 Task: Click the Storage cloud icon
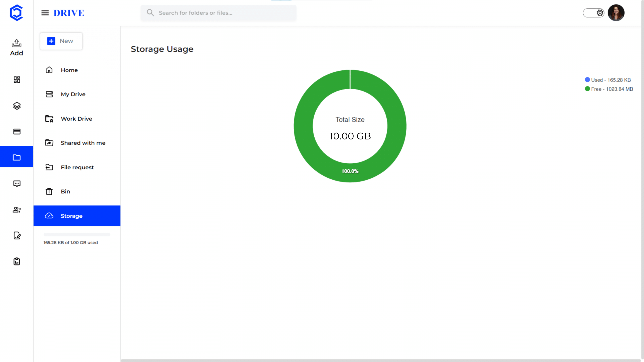pyautogui.click(x=49, y=216)
